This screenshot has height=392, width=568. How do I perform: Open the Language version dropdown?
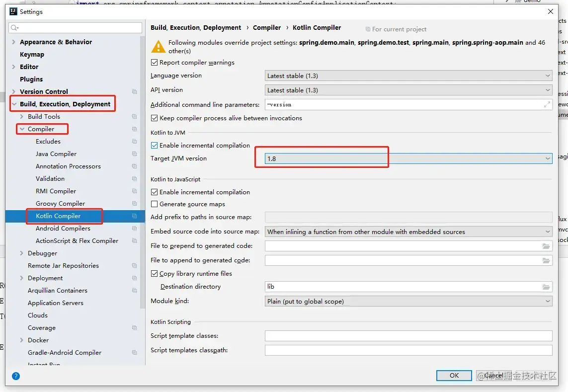pos(408,76)
